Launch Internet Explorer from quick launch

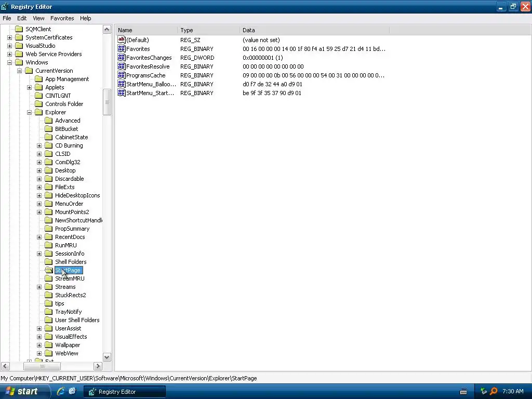pos(61,391)
